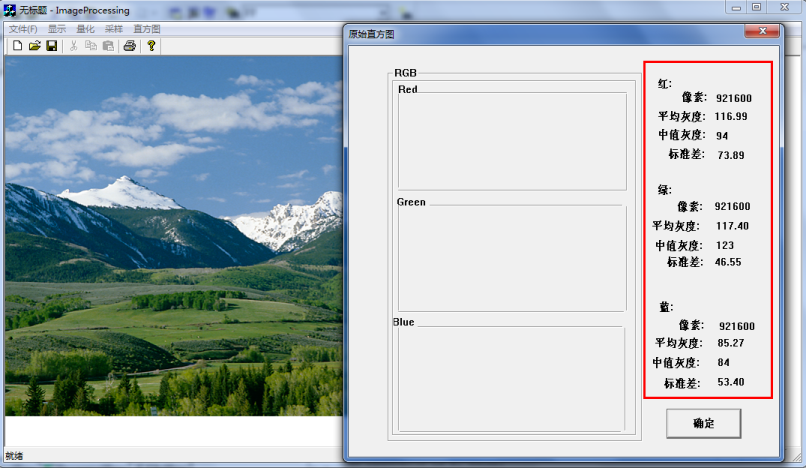The height and width of the screenshot is (468, 806).
Task: Click the green mean gray value 117.40
Action: pyautogui.click(x=732, y=226)
